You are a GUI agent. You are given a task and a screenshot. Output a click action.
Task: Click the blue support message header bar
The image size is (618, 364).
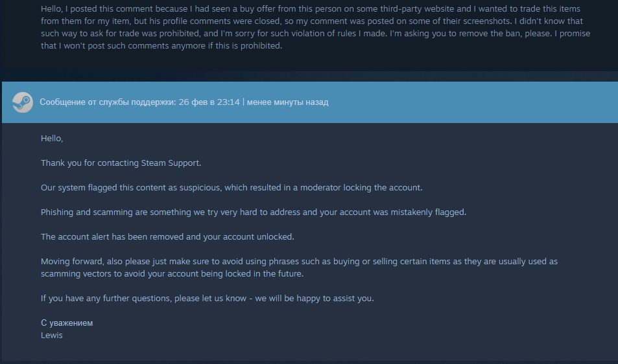(x=310, y=102)
